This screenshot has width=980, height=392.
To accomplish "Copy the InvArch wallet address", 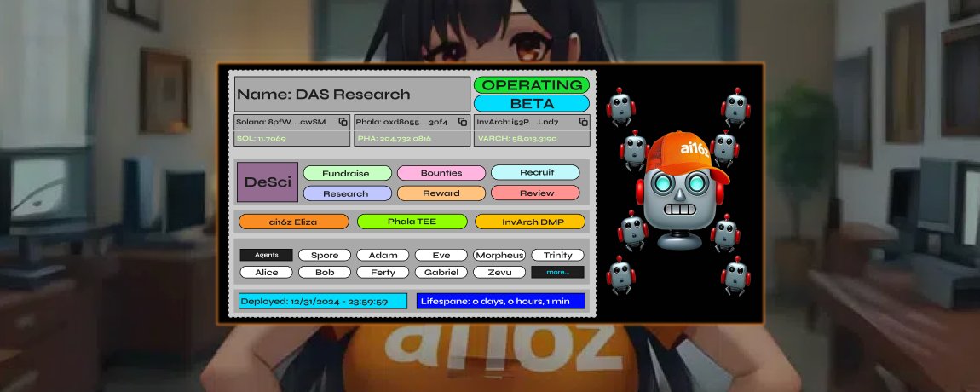I will (583, 122).
